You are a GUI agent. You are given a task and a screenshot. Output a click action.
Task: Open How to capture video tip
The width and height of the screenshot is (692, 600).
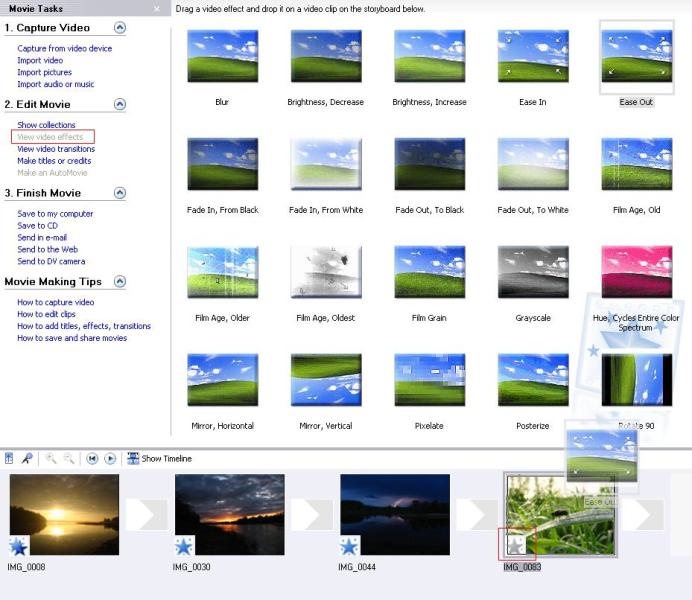pyautogui.click(x=56, y=303)
